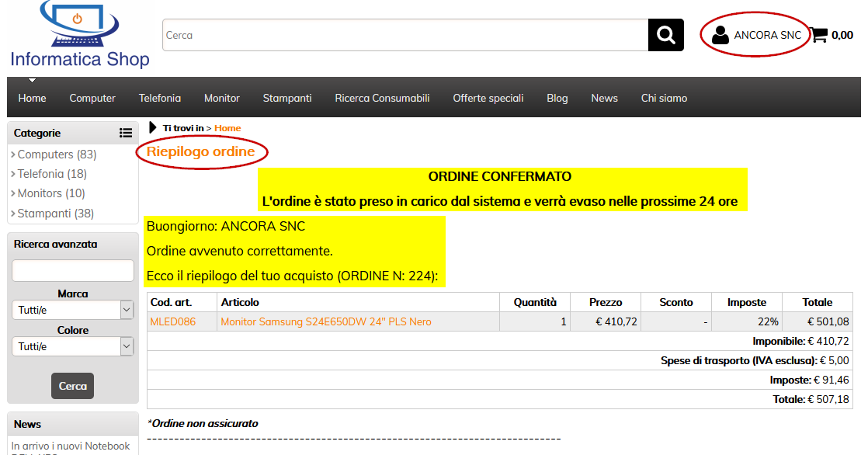The height and width of the screenshot is (455, 868).
Task: Go to the Blog section
Action: pyautogui.click(x=557, y=98)
